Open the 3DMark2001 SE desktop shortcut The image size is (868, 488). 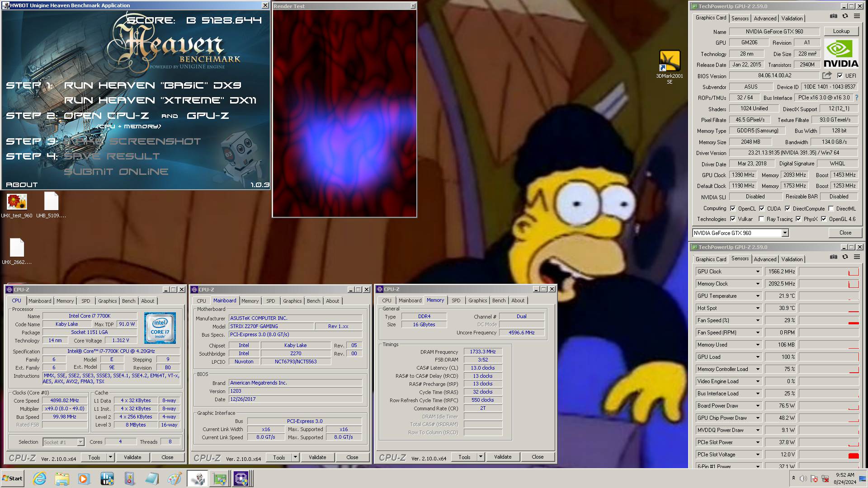point(670,67)
